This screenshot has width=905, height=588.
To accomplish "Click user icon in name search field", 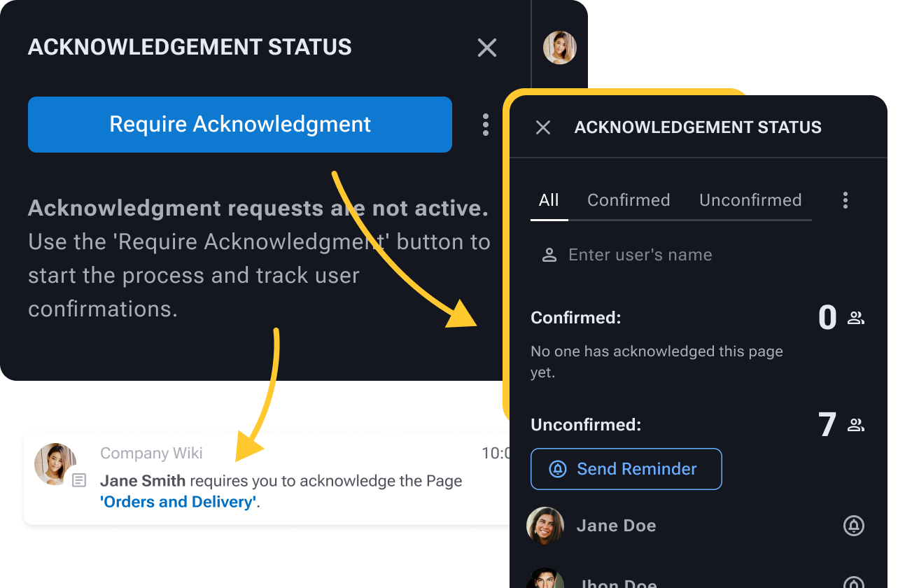I will click(549, 255).
